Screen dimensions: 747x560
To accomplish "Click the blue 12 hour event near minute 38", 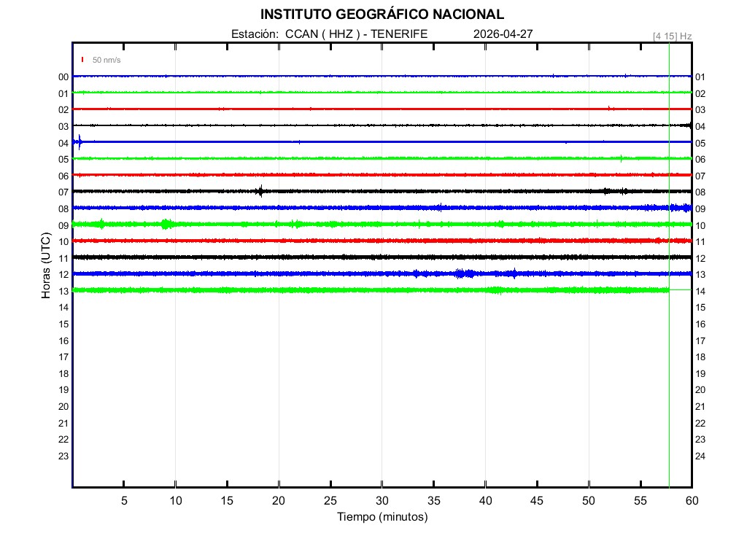I will pyautogui.click(x=463, y=273).
